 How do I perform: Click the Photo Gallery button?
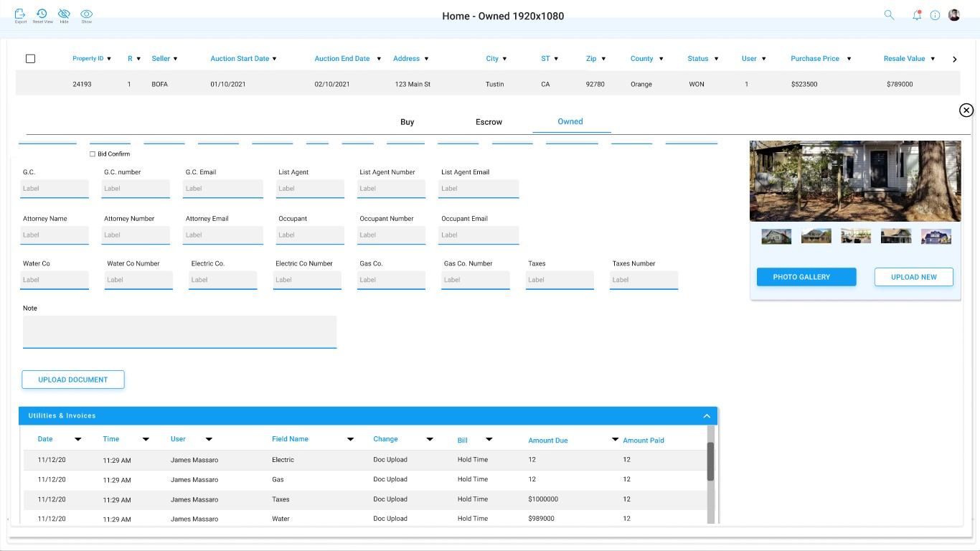pyautogui.click(x=806, y=277)
